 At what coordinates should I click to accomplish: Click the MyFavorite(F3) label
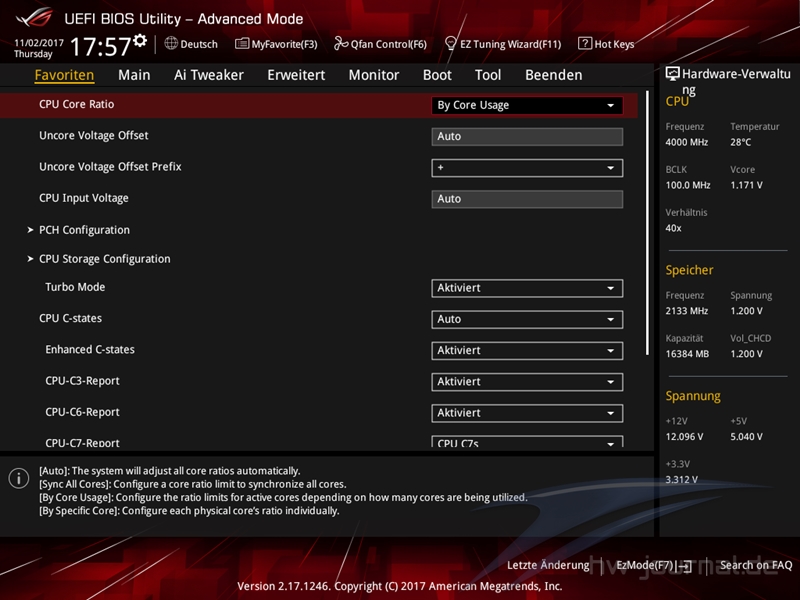[x=284, y=44]
